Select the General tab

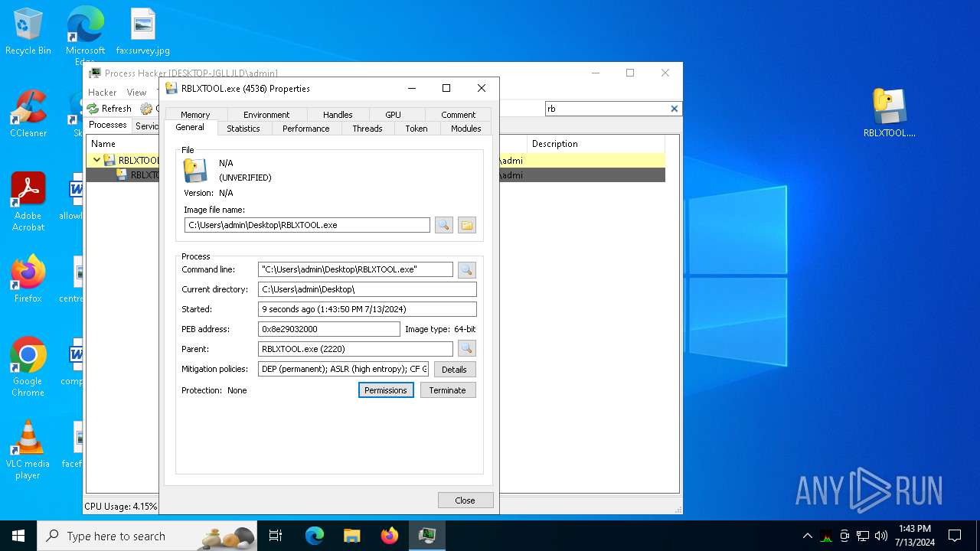[x=190, y=128]
